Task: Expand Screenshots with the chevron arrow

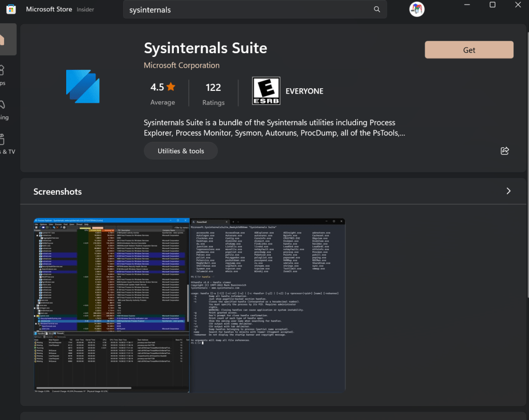Action: click(x=508, y=191)
